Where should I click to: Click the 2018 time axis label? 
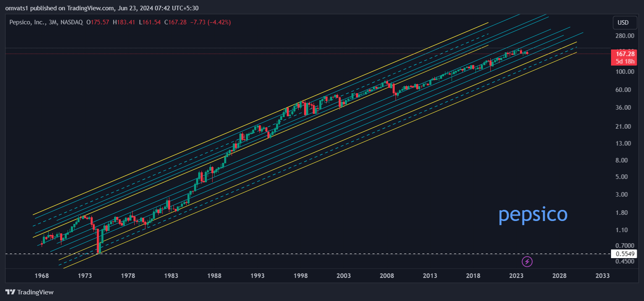(473, 276)
